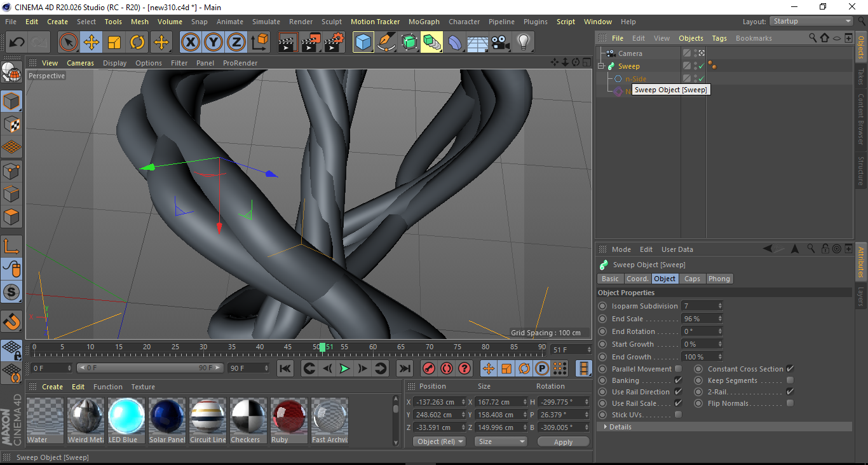The width and height of the screenshot is (868, 465).
Task: Open the MoGraph menu
Action: 424,22
